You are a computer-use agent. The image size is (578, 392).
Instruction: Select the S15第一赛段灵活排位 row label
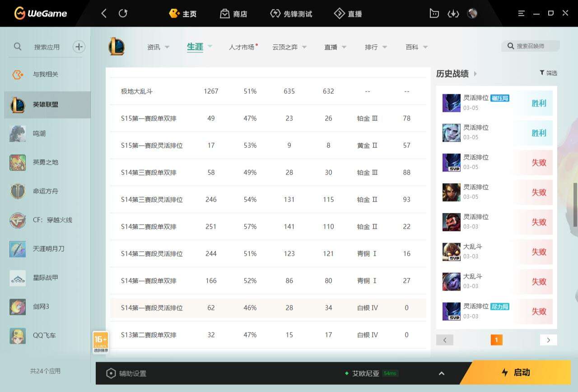coord(152,145)
